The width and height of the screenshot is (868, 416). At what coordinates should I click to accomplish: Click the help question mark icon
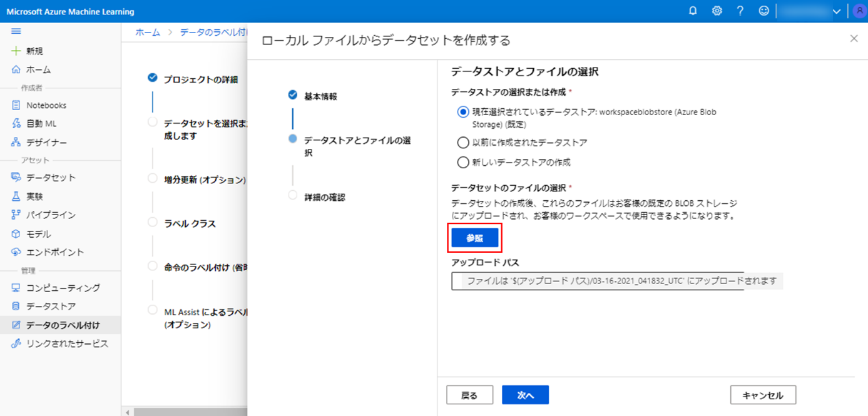click(740, 11)
